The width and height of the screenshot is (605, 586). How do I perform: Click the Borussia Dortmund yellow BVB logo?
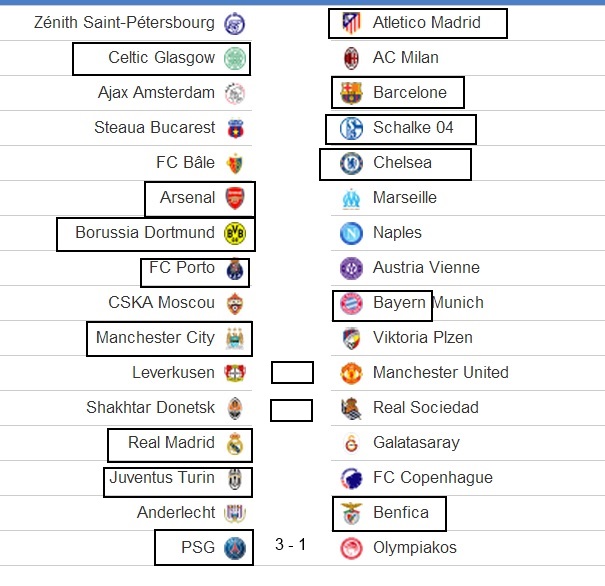[235, 233]
